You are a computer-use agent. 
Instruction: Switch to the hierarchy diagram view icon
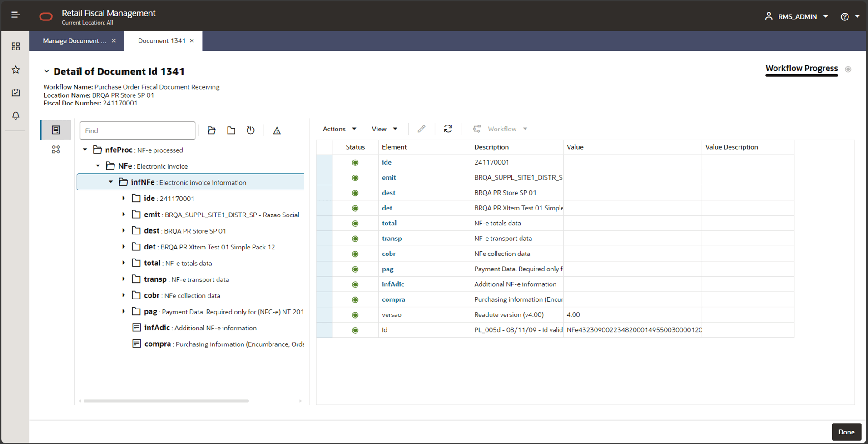56,150
